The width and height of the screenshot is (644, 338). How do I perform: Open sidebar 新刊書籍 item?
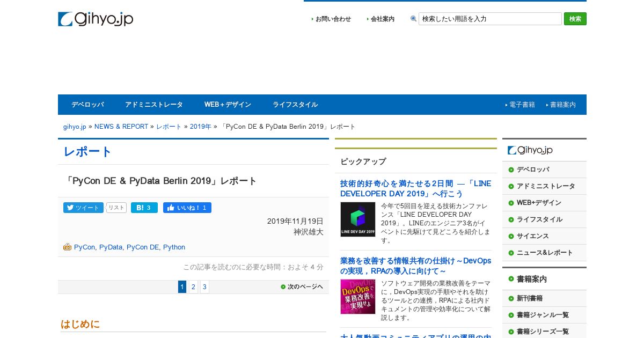point(544,298)
